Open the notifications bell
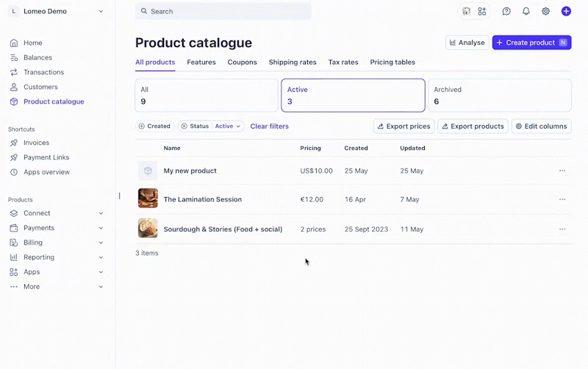This screenshot has height=369, width=588. tap(526, 11)
